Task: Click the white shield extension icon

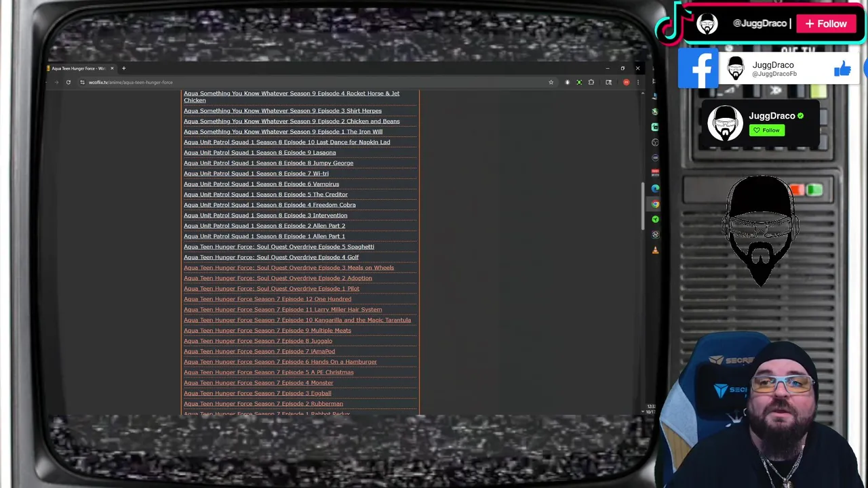Action: [568, 82]
